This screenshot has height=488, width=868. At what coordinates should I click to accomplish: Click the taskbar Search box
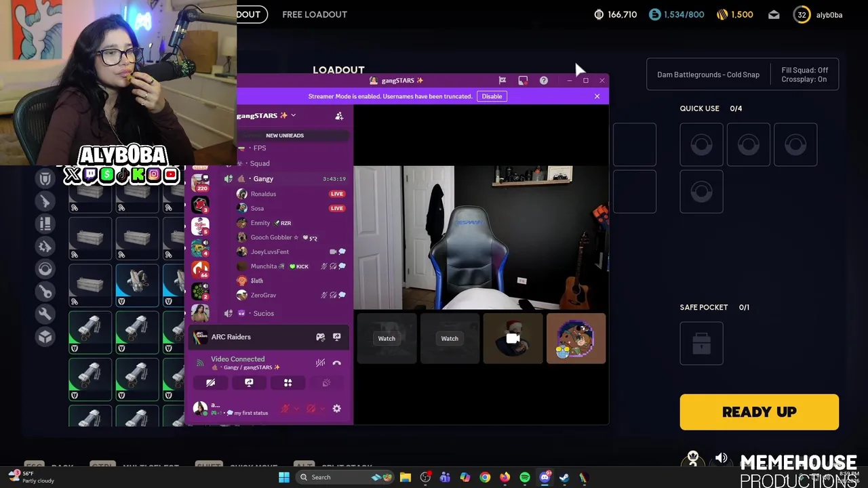[x=346, y=477]
